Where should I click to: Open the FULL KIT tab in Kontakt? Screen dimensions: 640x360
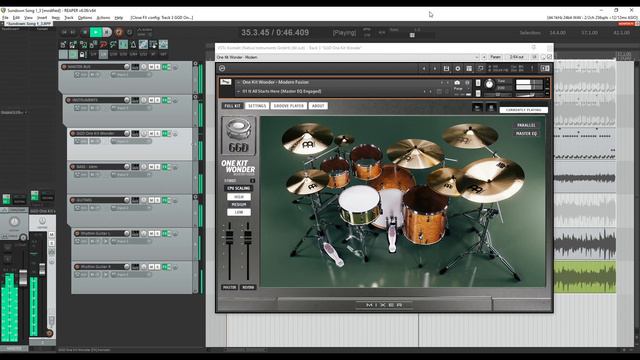click(x=232, y=106)
